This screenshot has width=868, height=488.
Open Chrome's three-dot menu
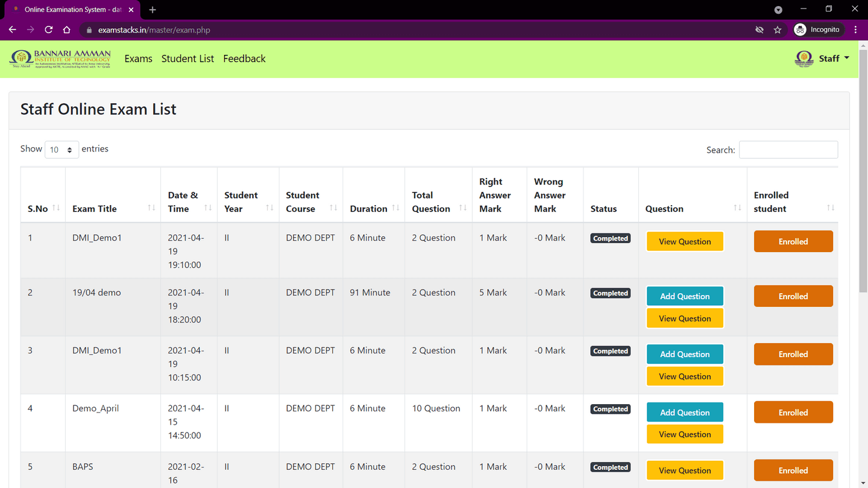(x=855, y=30)
